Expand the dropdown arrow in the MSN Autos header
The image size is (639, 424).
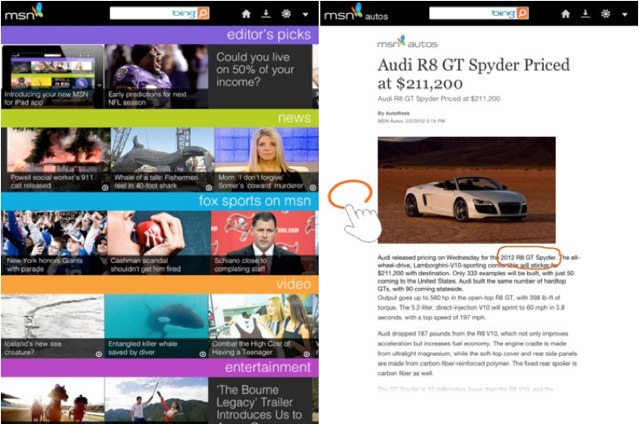pyautogui.click(x=626, y=14)
